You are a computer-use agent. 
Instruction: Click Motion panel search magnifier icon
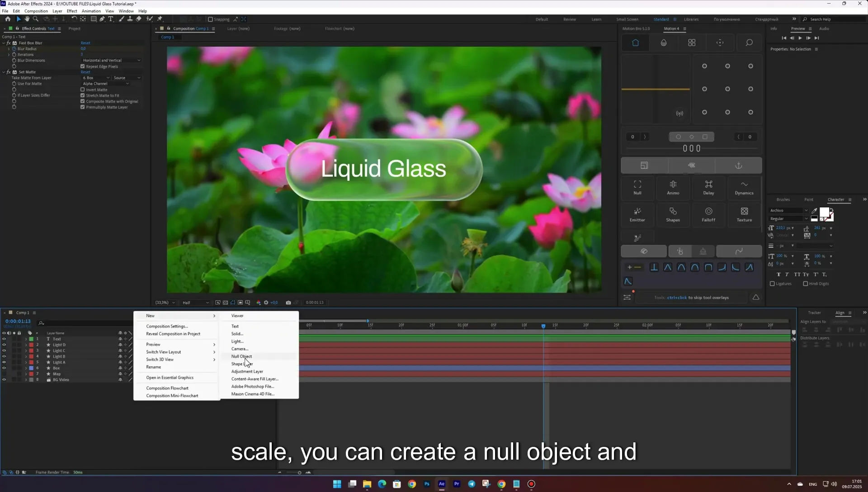click(x=749, y=43)
